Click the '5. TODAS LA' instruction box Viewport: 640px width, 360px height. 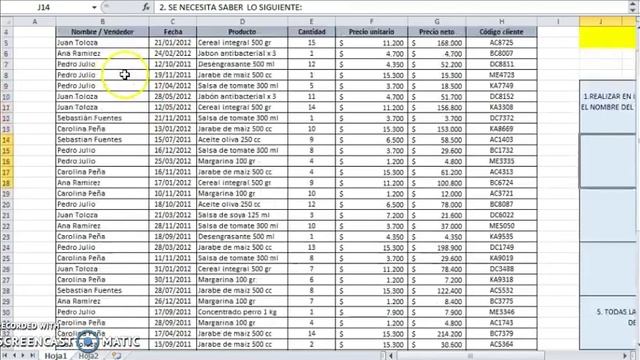tap(608, 322)
